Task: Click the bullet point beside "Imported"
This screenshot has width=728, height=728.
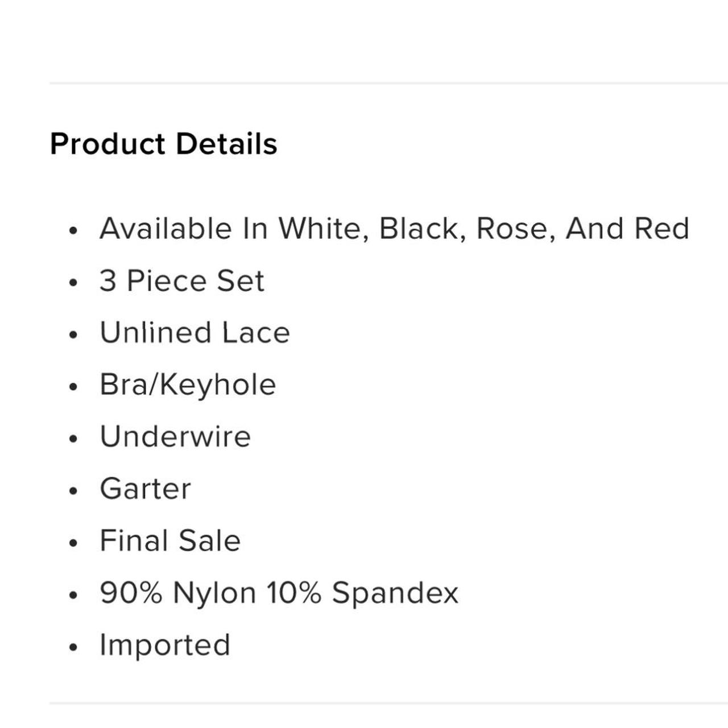Action: tap(72, 647)
